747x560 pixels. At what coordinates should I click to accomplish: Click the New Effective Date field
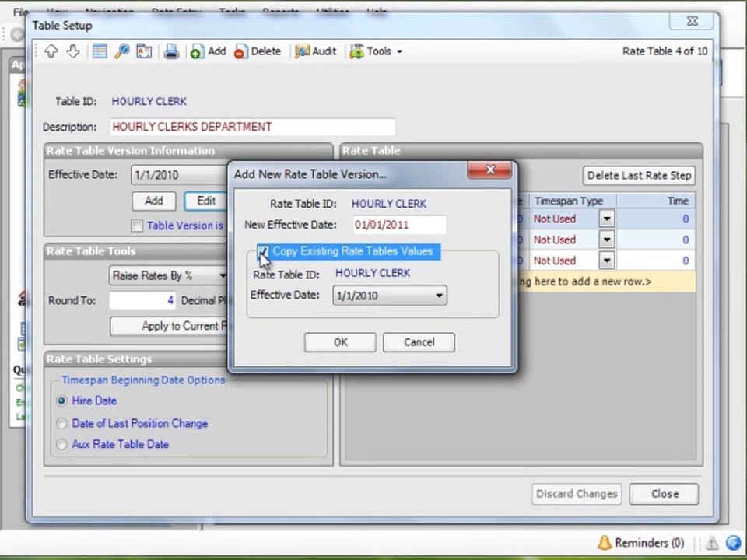tap(399, 225)
